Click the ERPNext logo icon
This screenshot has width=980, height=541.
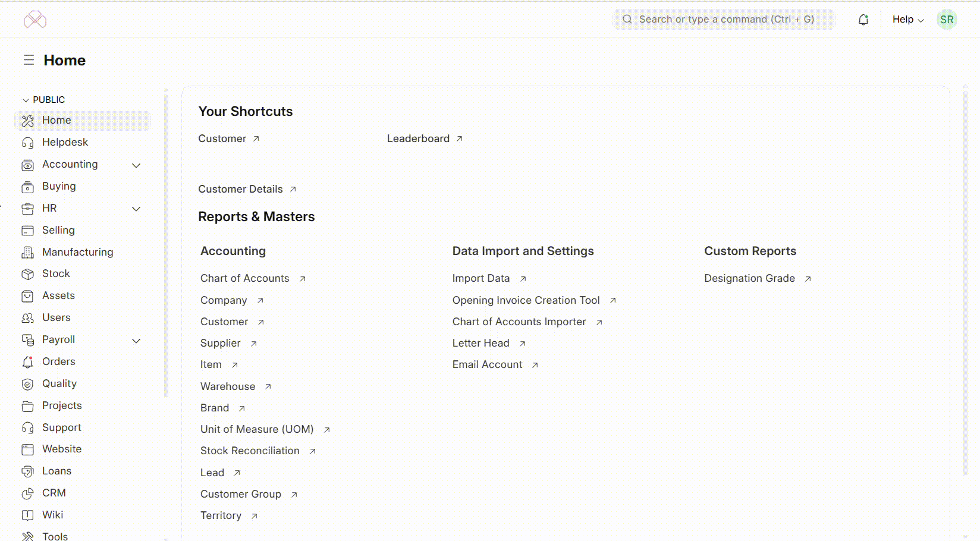35,20
